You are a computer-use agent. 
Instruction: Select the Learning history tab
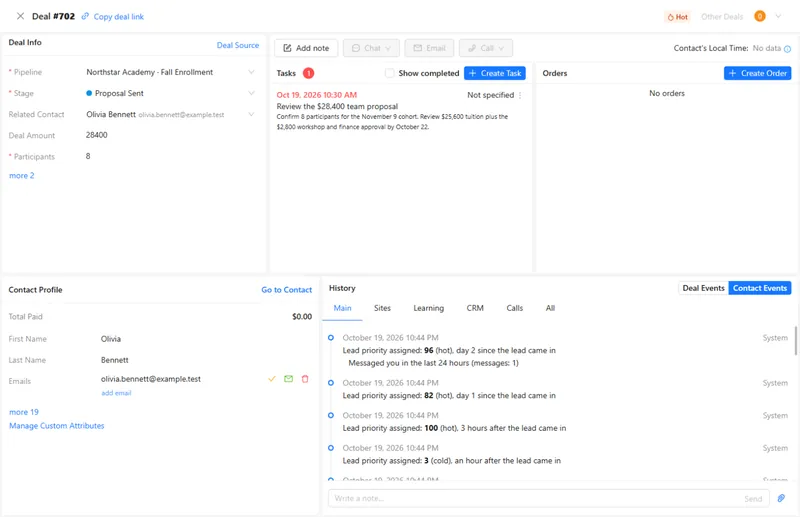coord(429,308)
